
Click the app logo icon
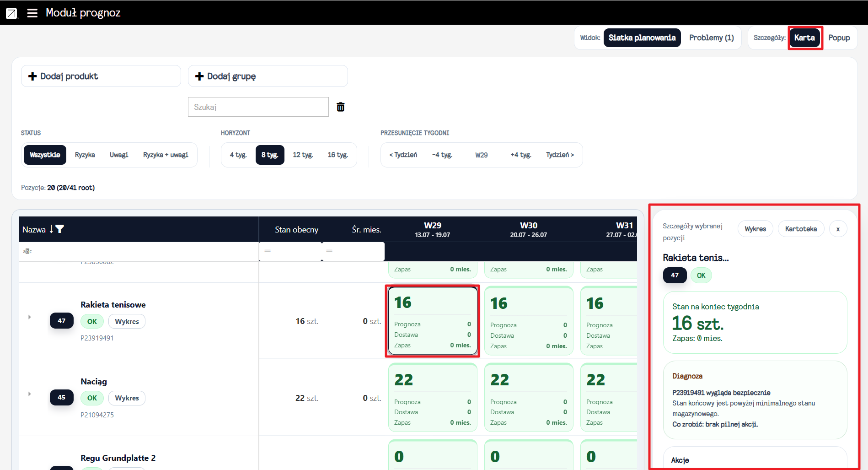[x=11, y=13]
